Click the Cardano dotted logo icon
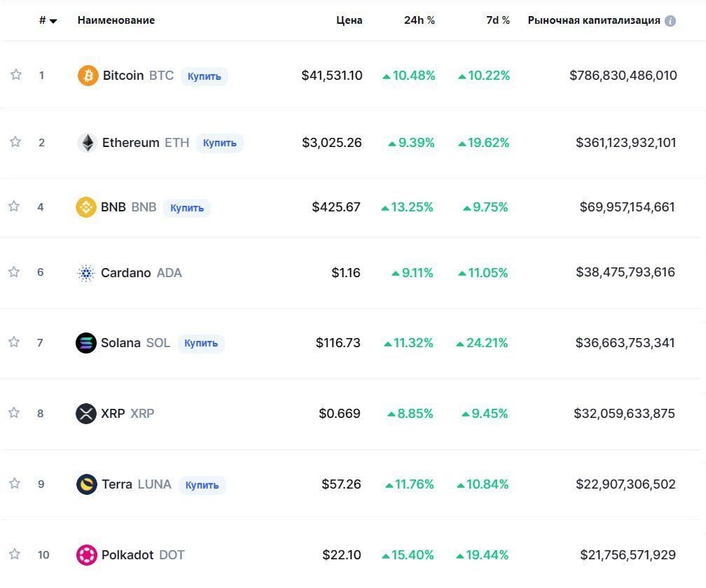The image size is (706, 588). pos(86,273)
